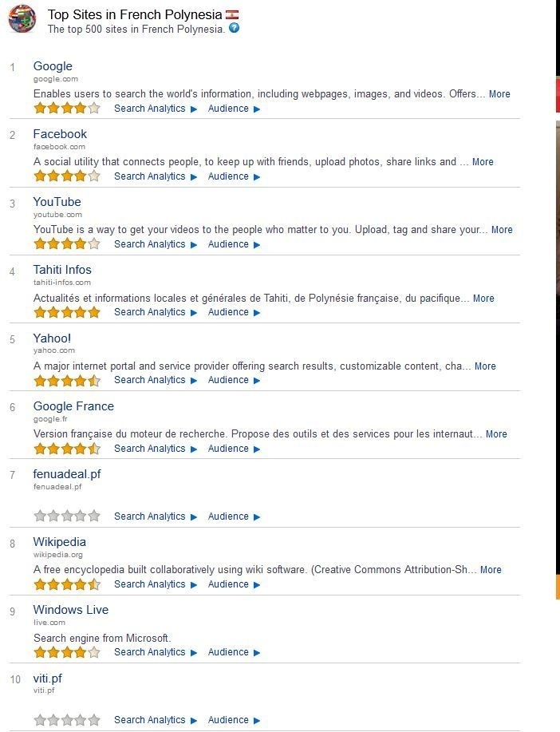
Task: Click the French Polynesia flag icon
Action: (232, 14)
